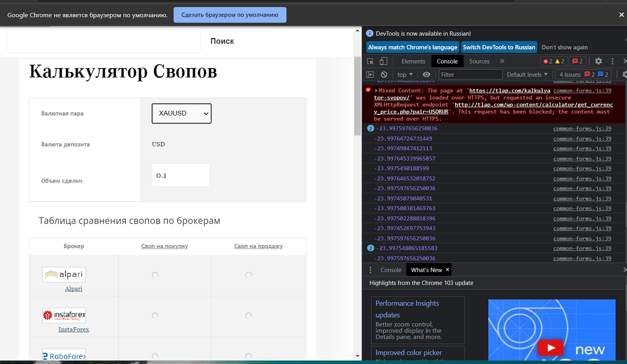The width and height of the screenshot is (627, 364).
Task: Switch to the Sources tab
Action: 479,61
